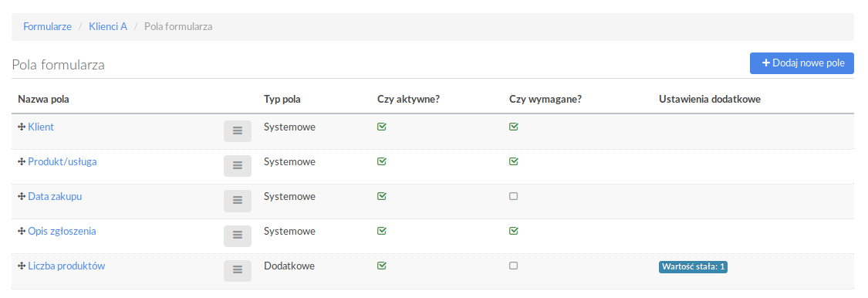Click the move handle icon beside Data zakupu
Viewport: 868px width, 298px height.
22,196
